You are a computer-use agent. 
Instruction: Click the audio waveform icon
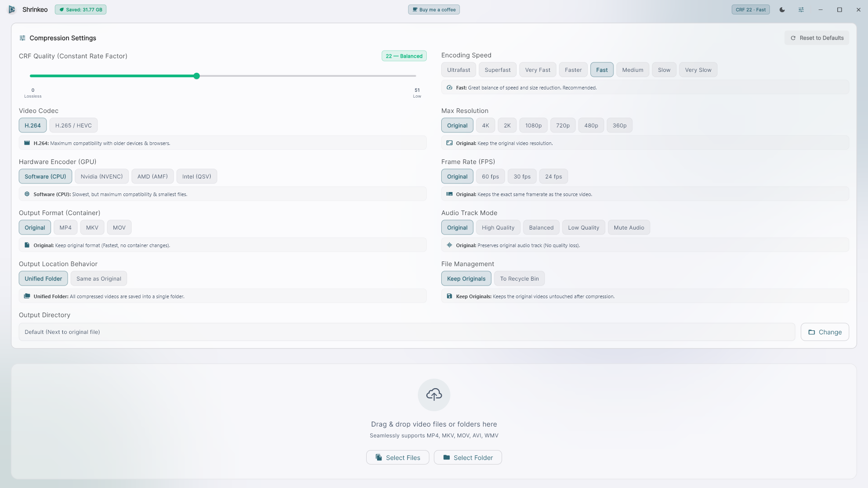tap(449, 245)
